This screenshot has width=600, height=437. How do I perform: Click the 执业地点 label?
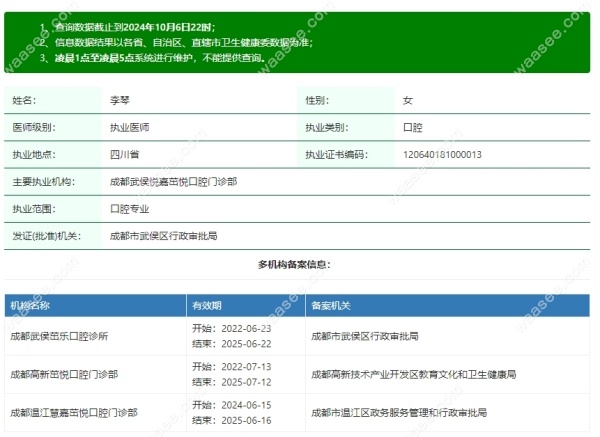[x=34, y=155]
